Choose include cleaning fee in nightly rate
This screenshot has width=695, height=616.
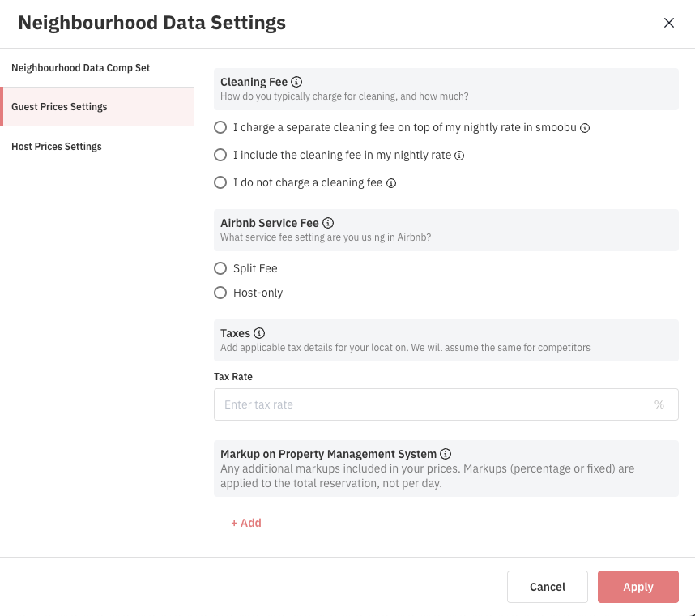tap(220, 156)
